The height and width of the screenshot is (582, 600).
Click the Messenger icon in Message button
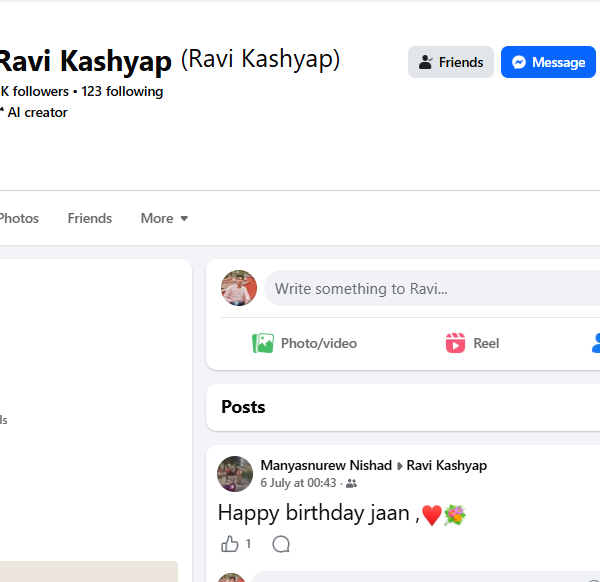pyautogui.click(x=519, y=62)
